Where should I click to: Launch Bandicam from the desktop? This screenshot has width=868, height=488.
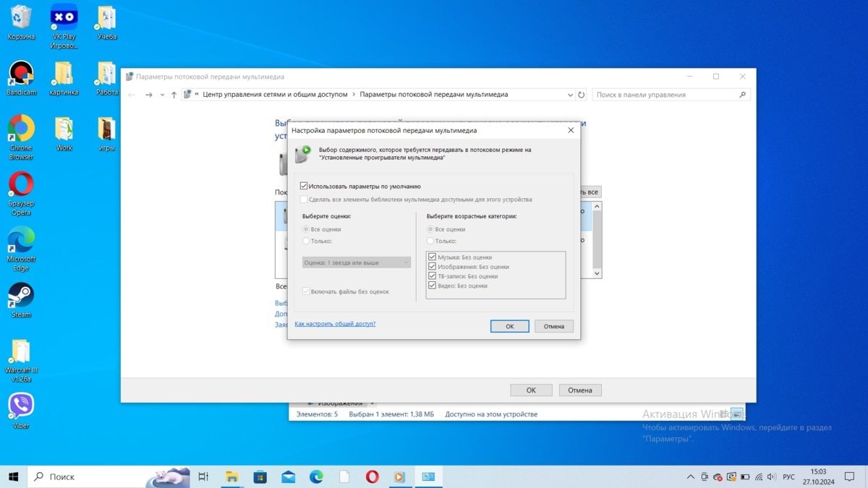pyautogui.click(x=21, y=78)
